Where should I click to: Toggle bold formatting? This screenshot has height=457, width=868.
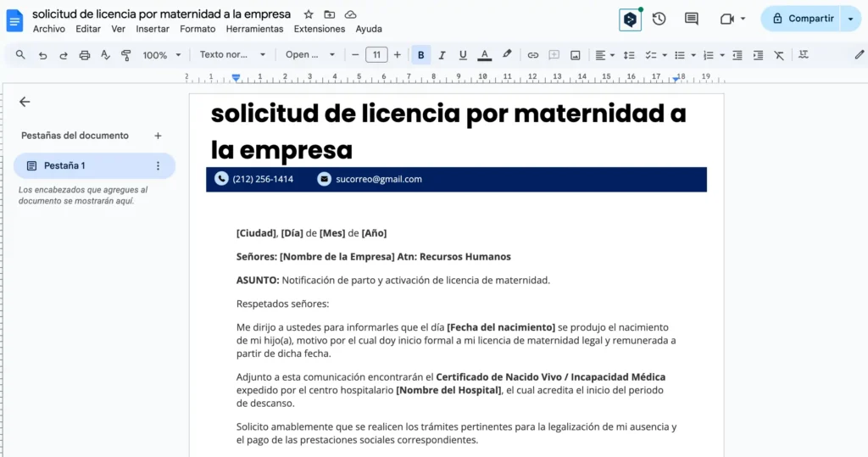tap(420, 55)
